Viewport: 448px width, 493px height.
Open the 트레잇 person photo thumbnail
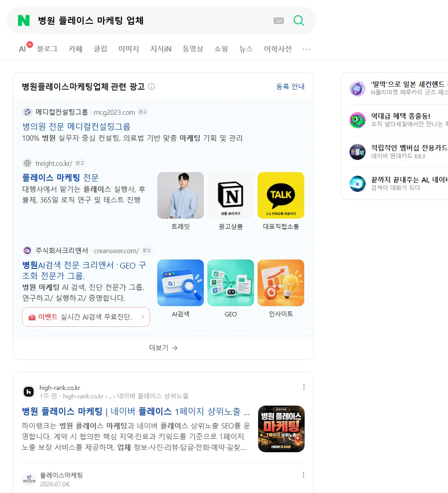coord(181,195)
